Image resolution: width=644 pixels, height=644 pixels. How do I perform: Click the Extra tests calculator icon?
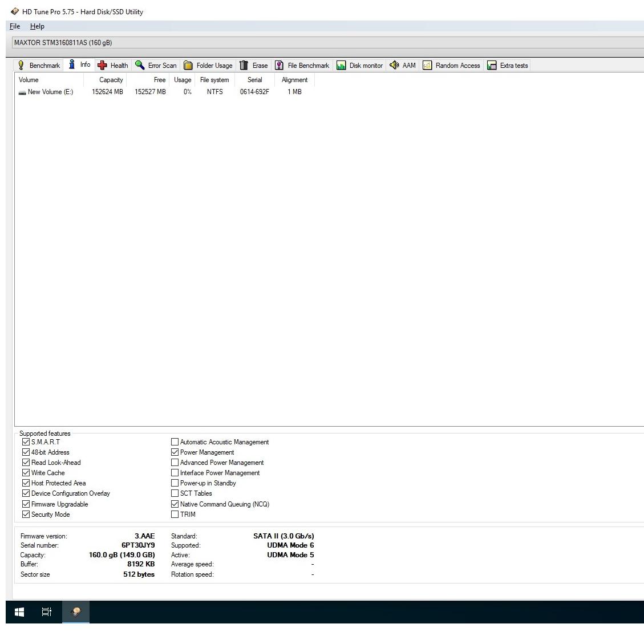(x=492, y=65)
